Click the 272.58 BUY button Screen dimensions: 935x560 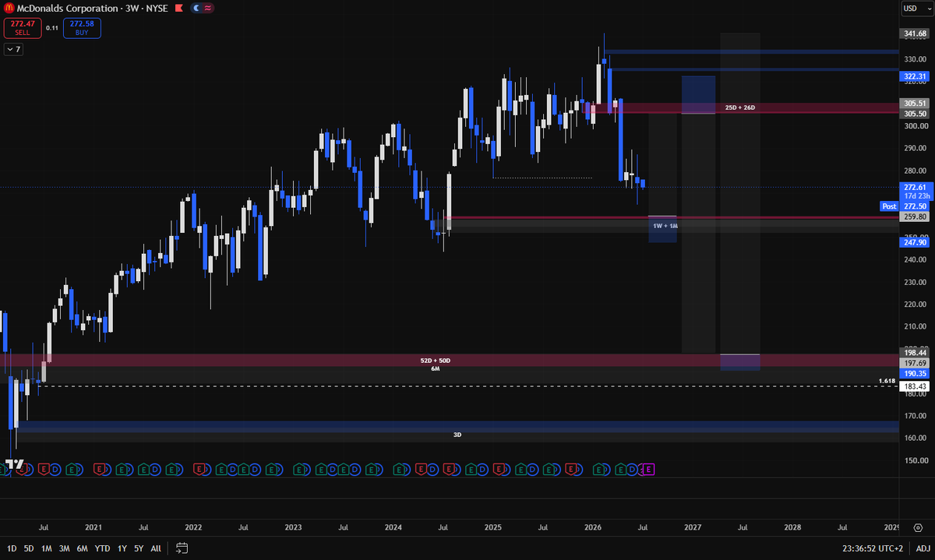pos(82,28)
